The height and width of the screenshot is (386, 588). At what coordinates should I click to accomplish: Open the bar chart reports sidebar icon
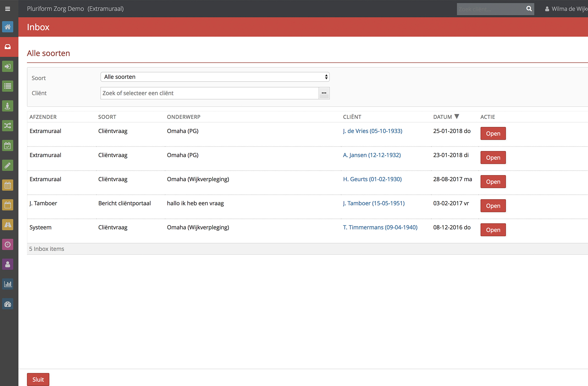pos(8,284)
